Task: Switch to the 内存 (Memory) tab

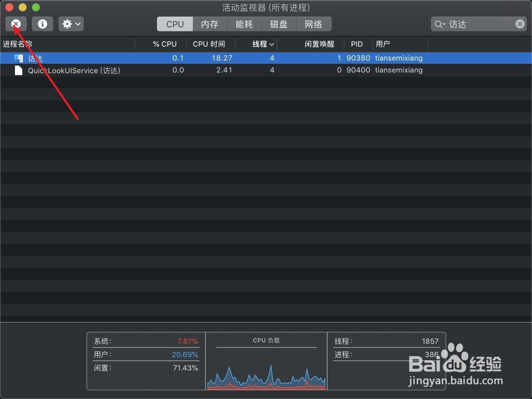Action: pyautogui.click(x=210, y=23)
